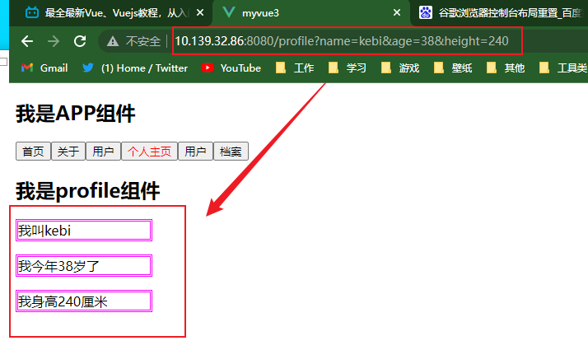Click the 我叫kebi text box

click(x=84, y=230)
